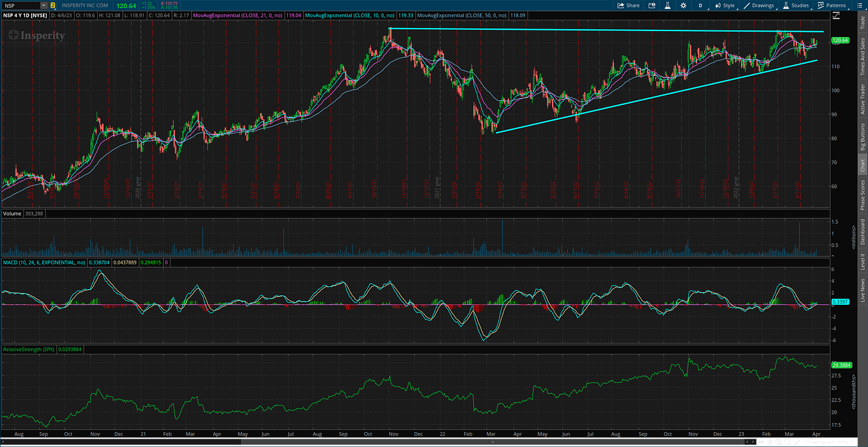Click the candlestick Style icon

click(x=717, y=5)
